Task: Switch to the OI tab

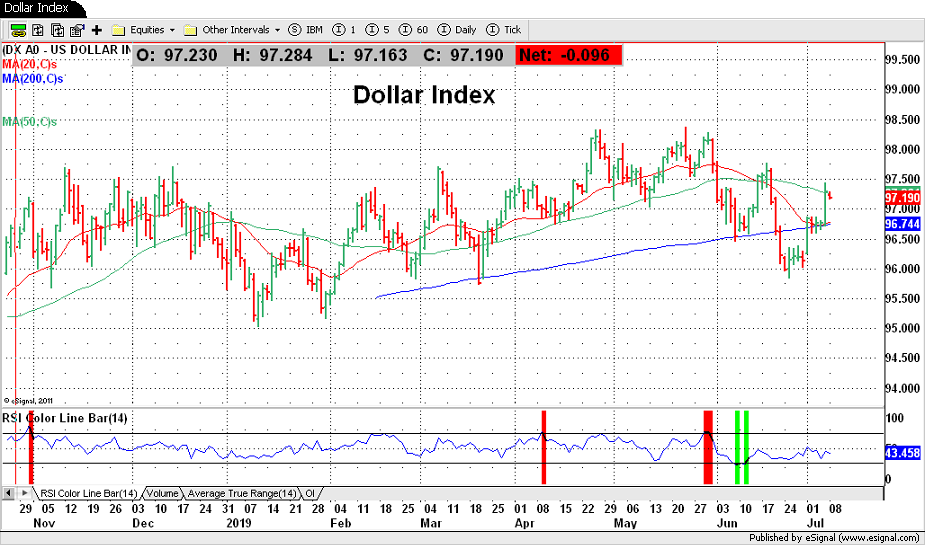Action: [x=310, y=493]
